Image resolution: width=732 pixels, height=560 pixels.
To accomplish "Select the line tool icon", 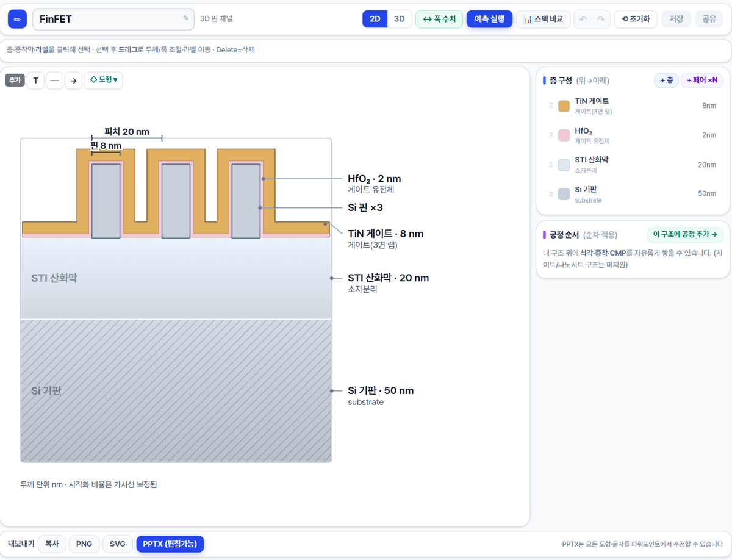I will click(x=54, y=81).
